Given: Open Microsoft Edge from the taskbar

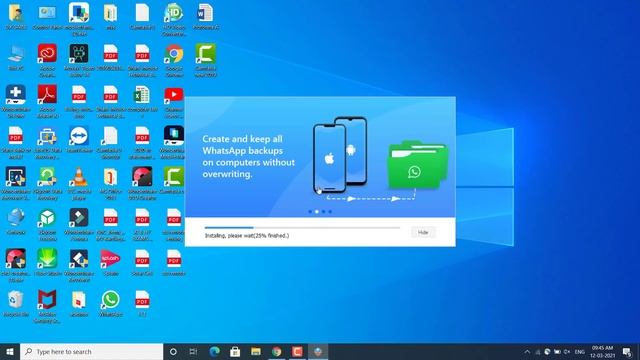Looking at the screenshot, I should pos(215,351).
